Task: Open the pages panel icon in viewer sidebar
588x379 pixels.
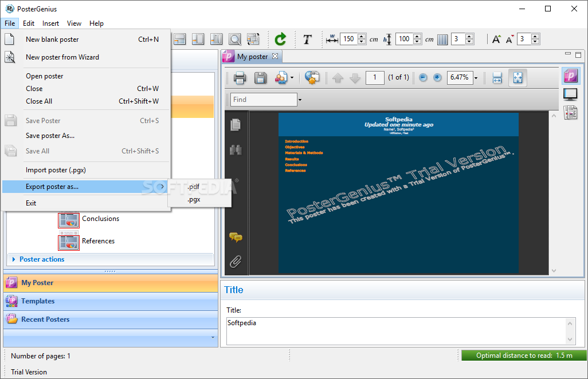Action: (x=236, y=124)
